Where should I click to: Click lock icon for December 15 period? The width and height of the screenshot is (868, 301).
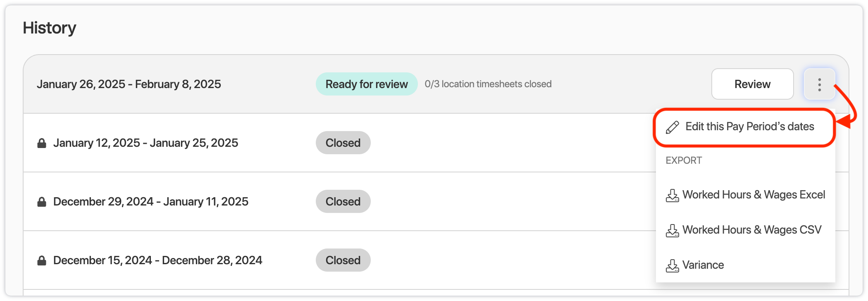coord(42,260)
